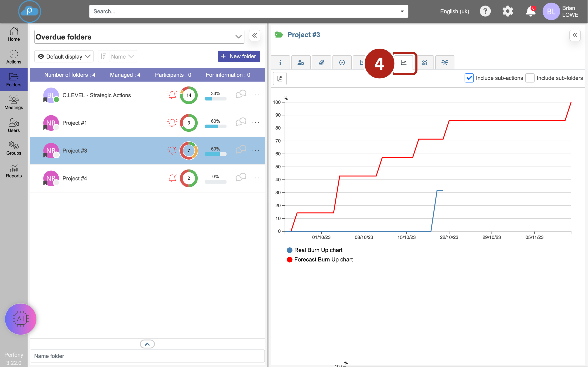Open the settings gear icon

[x=508, y=11]
